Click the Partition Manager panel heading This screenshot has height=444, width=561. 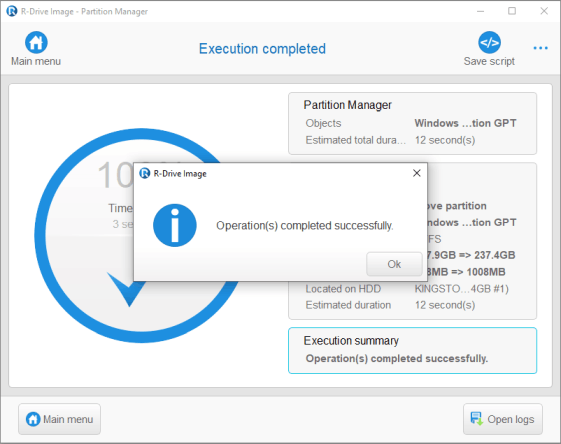click(x=347, y=105)
